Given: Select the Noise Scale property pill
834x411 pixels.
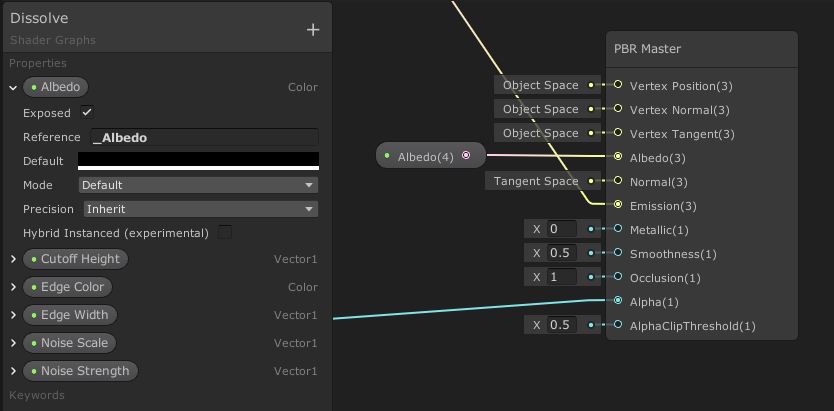Looking at the screenshot, I should (x=74, y=343).
